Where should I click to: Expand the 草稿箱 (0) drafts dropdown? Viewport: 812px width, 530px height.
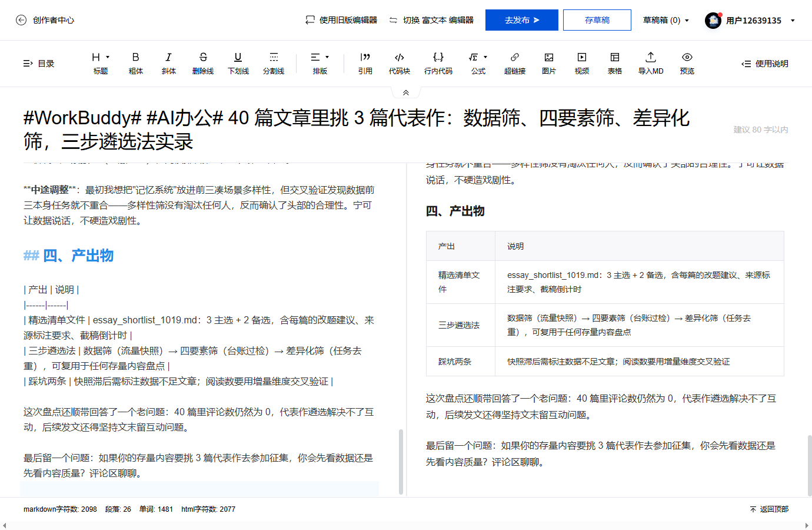[666, 20]
